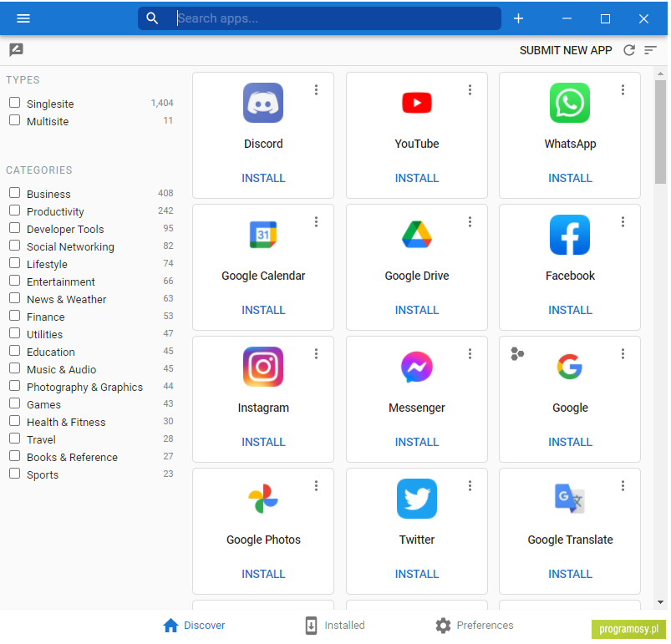This screenshot has width=671, height=644.
Task: Open the hamburger menu
Action: coord(23,18)
